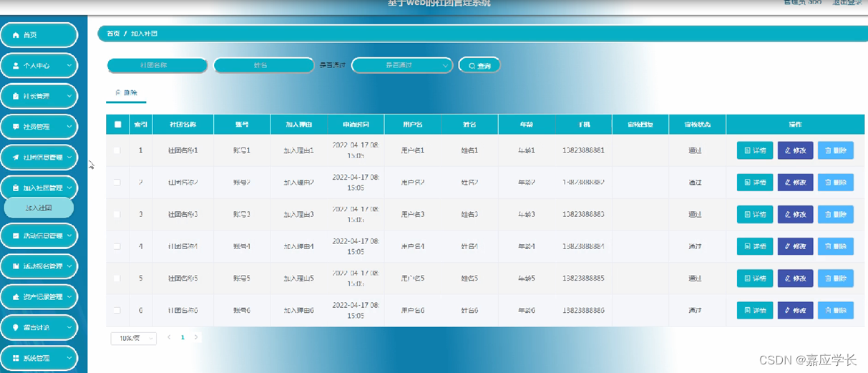Click 修改 for the 社团名称1 row

(x=796, y=150)
